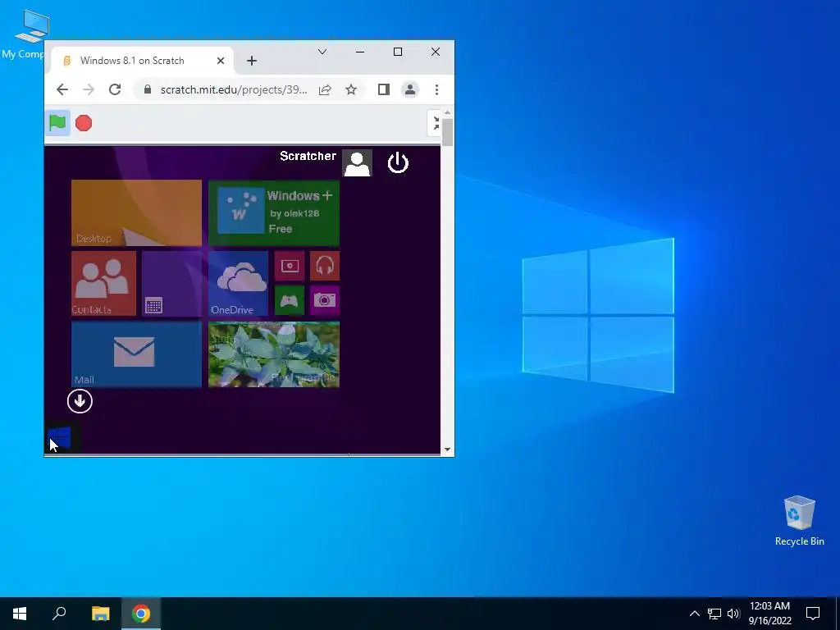The image size is (840, 630).
Task: Open the purple Calendar tile
Action: point(172,283)
